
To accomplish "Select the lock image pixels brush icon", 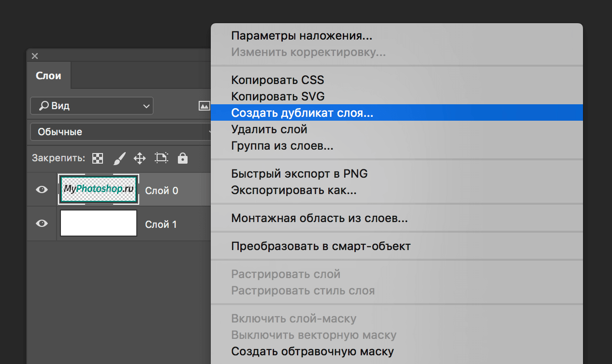I will pos(119,158).
